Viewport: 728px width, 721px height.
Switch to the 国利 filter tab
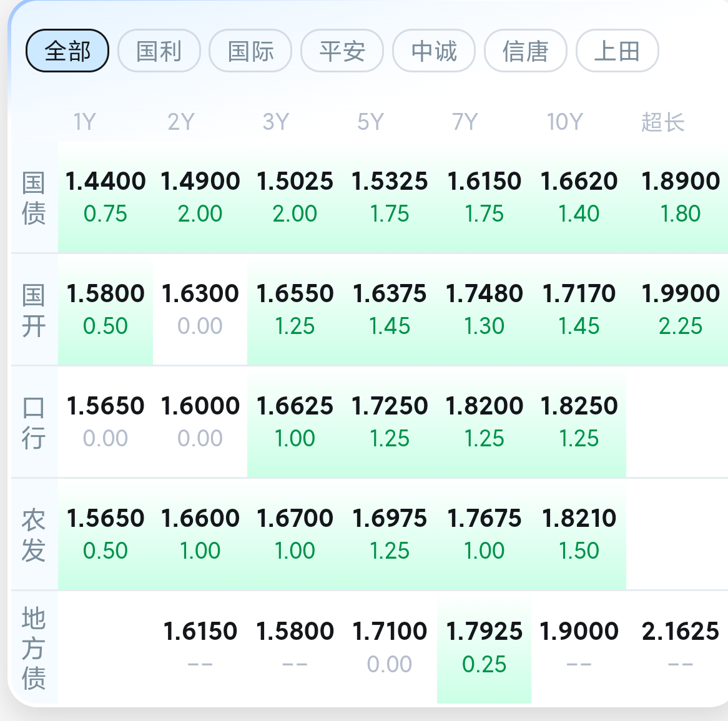(x=159, y=51)
